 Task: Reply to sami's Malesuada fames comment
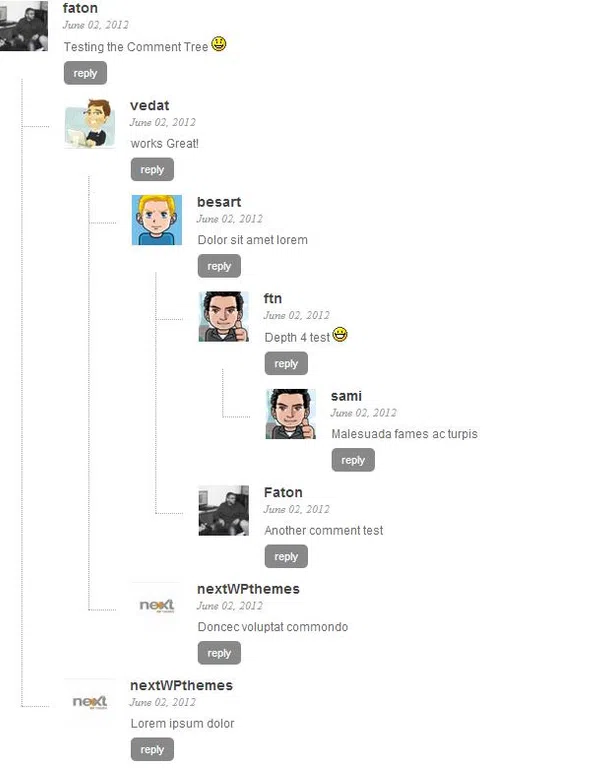[x=353, y=460]
